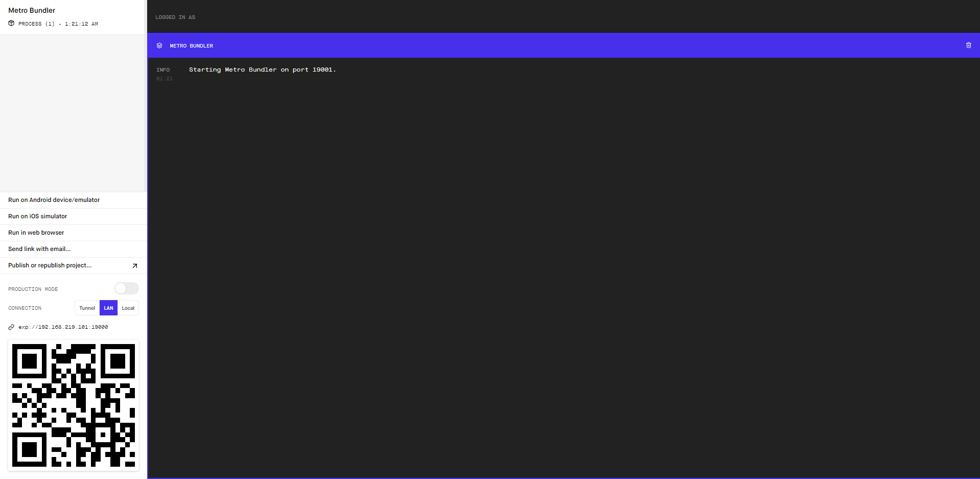Click the expo QR code image
This screenshot has height=479, width=980.
pos(74,405)
